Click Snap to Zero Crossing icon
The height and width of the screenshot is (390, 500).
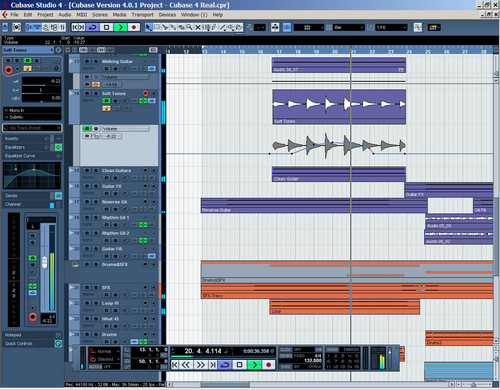click(418, 27)
